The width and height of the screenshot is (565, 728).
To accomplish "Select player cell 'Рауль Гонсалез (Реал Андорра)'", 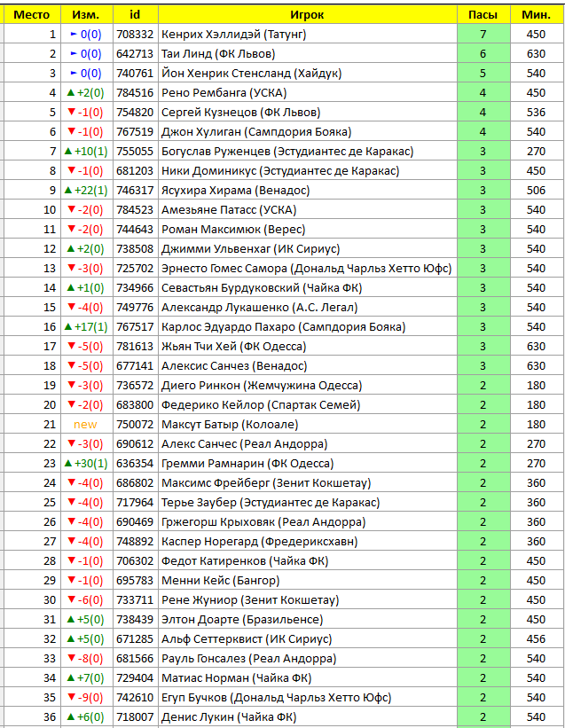I will 308,658.
